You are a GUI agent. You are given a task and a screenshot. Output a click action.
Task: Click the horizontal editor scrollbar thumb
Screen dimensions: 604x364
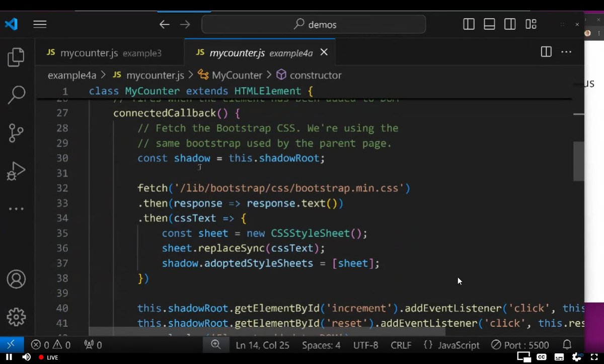point(267,331)
